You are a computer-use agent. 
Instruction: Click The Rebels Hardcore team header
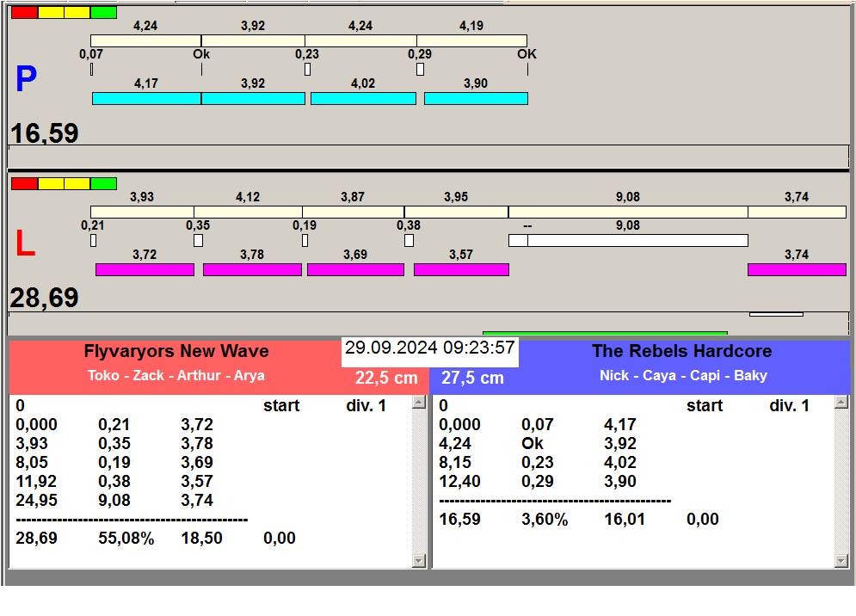tap(681, 351)
